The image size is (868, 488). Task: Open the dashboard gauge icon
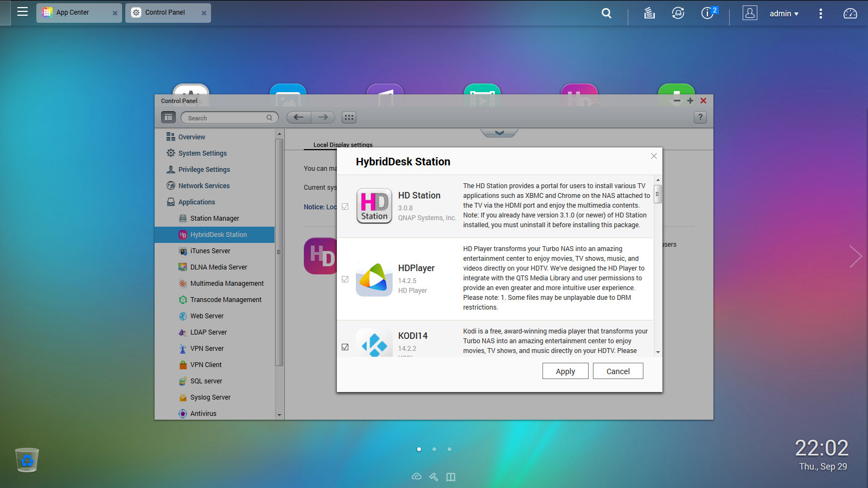[850, 14]
